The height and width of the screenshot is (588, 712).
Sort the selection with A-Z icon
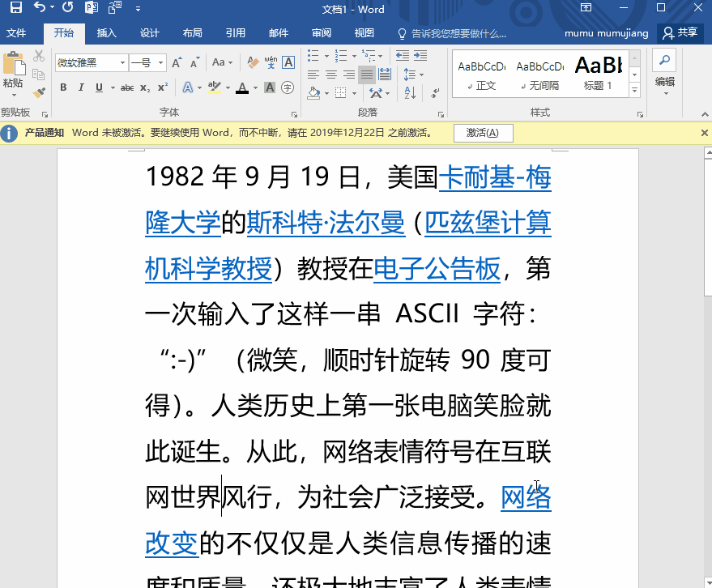pos(410,92)
